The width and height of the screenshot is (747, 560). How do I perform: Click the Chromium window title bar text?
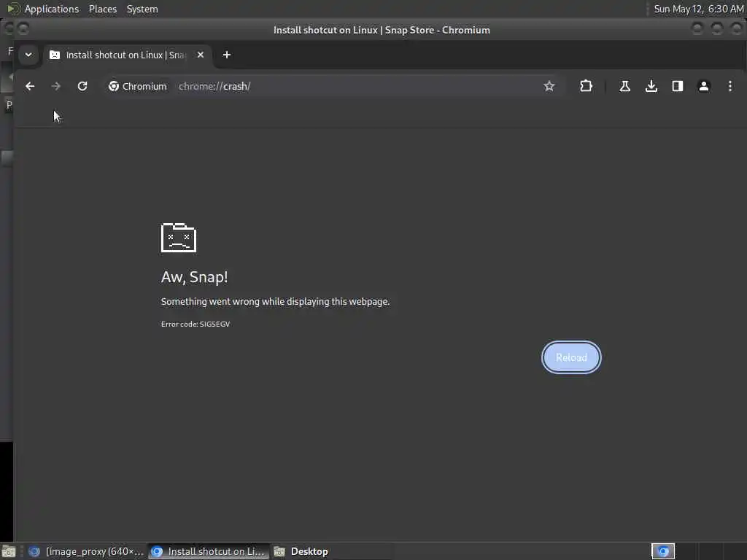tap(382, 30)
